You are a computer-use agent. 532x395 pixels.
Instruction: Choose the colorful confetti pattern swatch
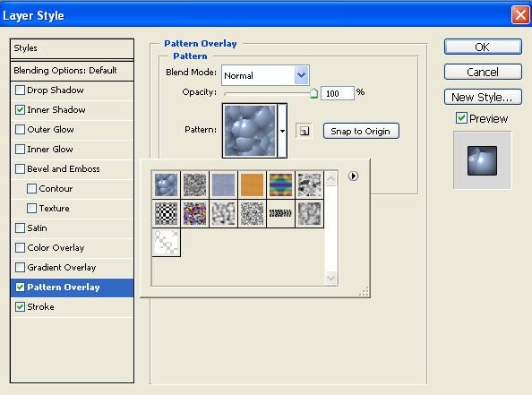coord(194,213)
